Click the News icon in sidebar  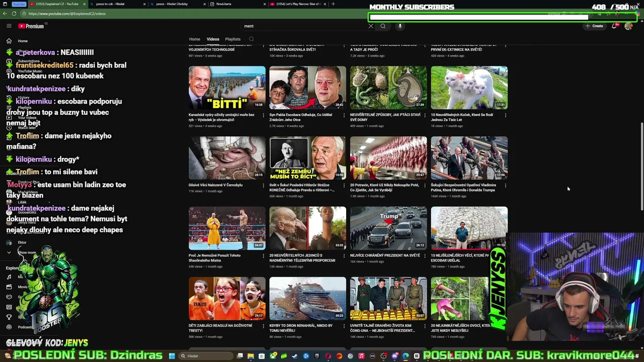point(9,307)
